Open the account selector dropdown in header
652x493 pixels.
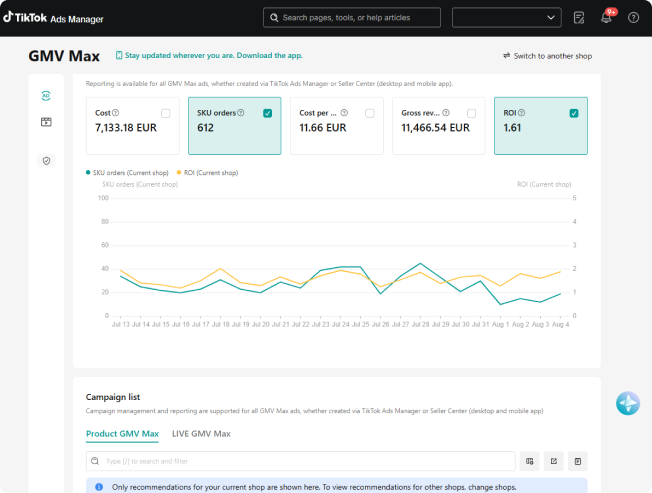pyautogui.click(x=506, y=17)
